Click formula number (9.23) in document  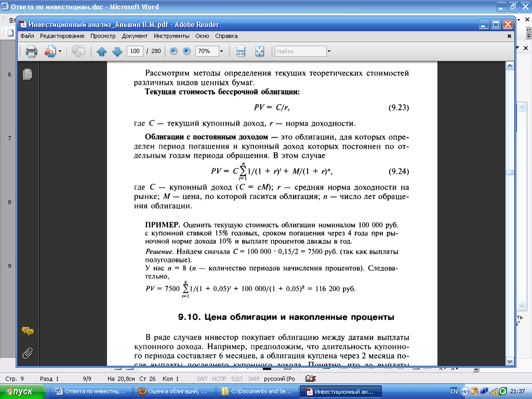point(398,108)
